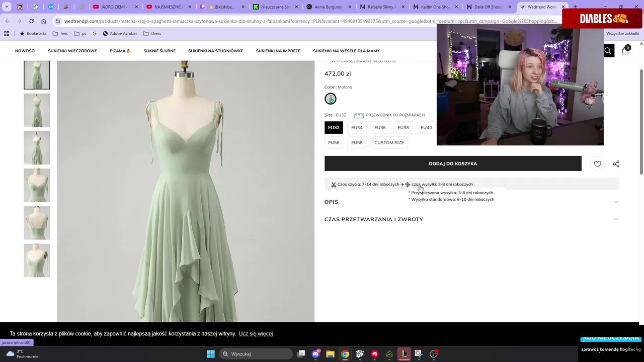The height and width of the screenshot is (362, 644).
Task: Open the red Riot client taskbar icon
Action: (374, 354)
